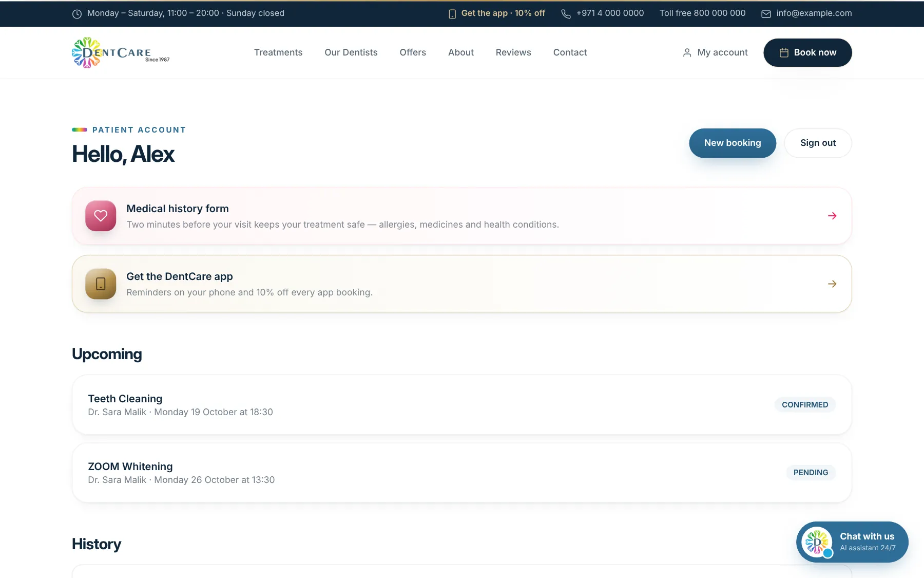
Task: Open the Medical history form title
Action: 178,209
